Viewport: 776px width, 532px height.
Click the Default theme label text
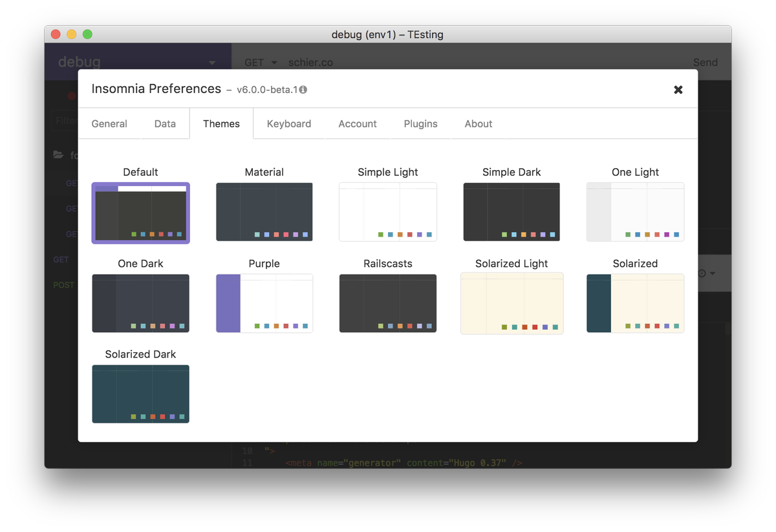[140, 172]
